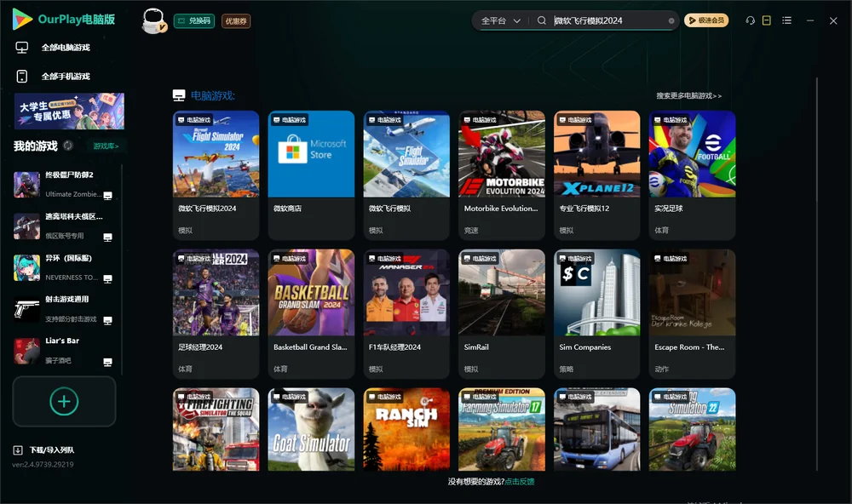Click the 模拟 genre label under 专业飞行模拟12

coord(567,230)
